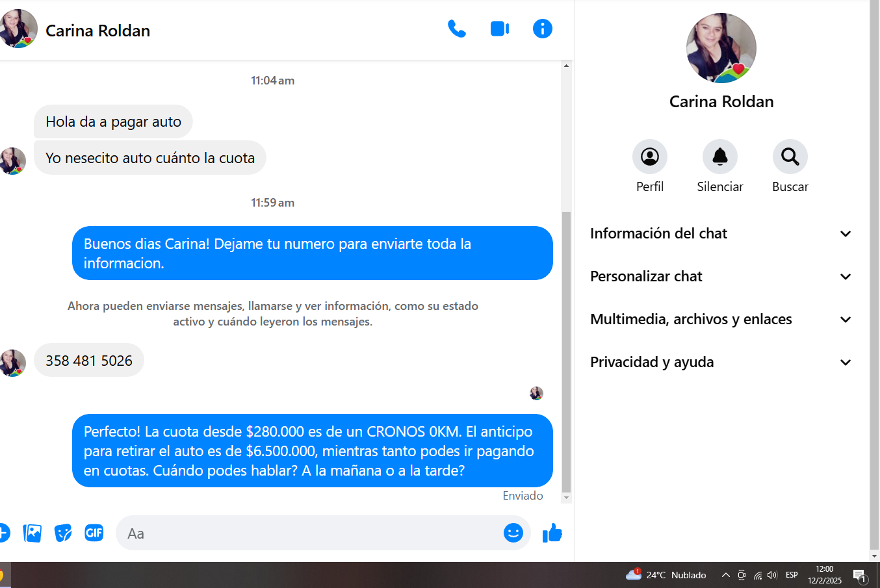Image resolution: width=880 pixels, height=588 pixels.
Task: Mute notifications with the Silenciar bell
Action: point(719,157)
